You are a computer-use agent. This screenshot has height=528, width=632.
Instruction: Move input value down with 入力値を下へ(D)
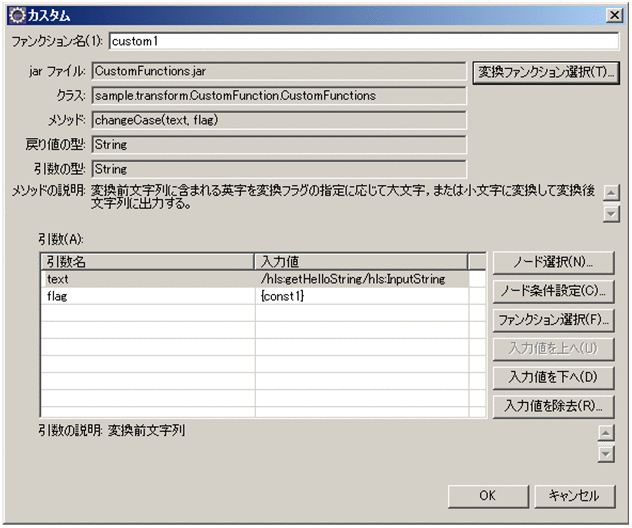[x=553, y=378]
